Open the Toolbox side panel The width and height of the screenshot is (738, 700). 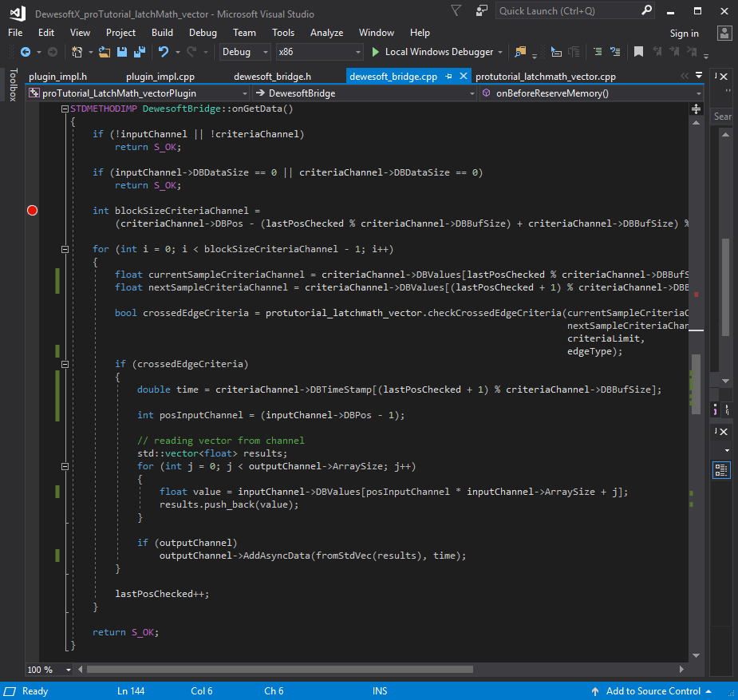[x=14, y=85]
